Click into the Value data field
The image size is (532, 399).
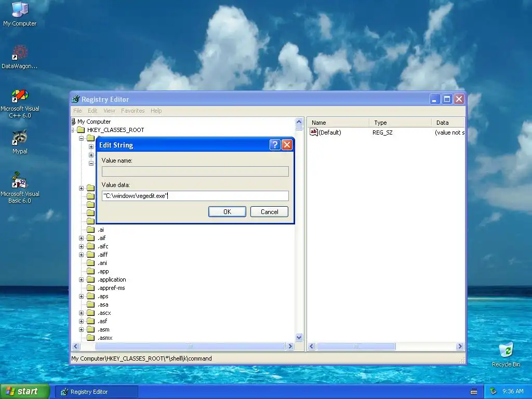[x=195, y=196]
